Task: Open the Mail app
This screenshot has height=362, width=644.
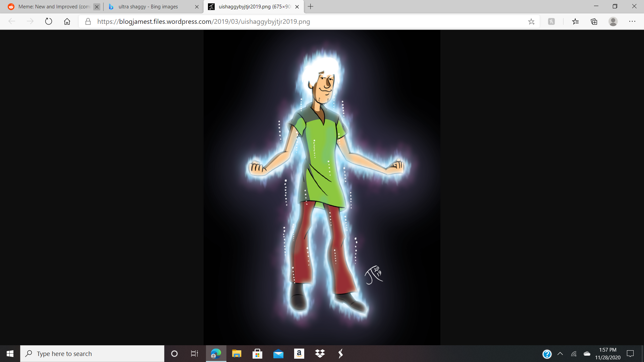Action: point(278,354)
